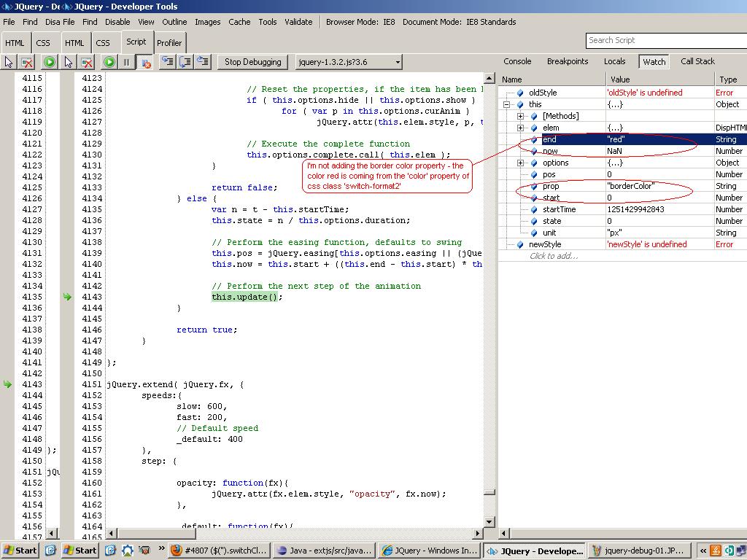Click the code pane vertical scrollbar thumb
747x560 pixels.
[x=489, y=492]
